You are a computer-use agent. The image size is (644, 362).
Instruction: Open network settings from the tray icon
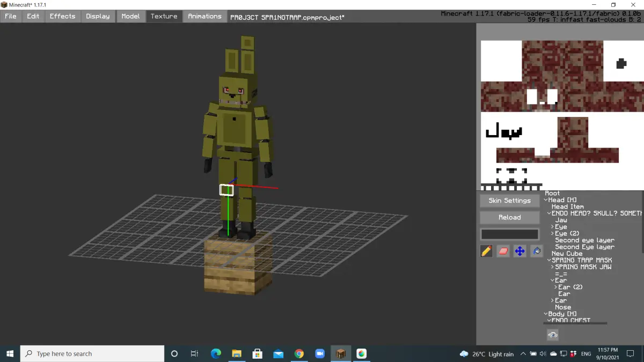tap(563, 354)
